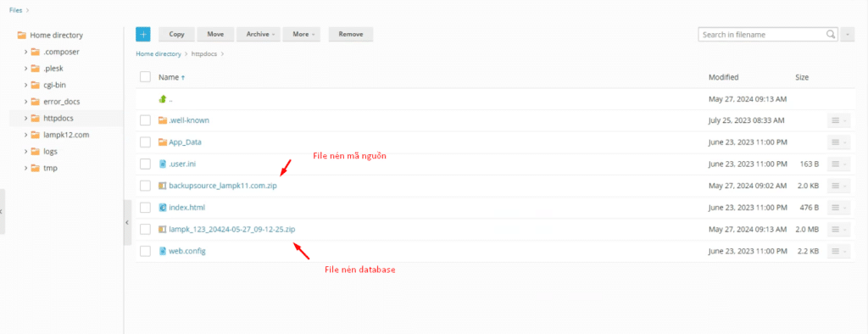Click the parent directory up-arrow icon
The image size is (868, 334).
(162, 99)
